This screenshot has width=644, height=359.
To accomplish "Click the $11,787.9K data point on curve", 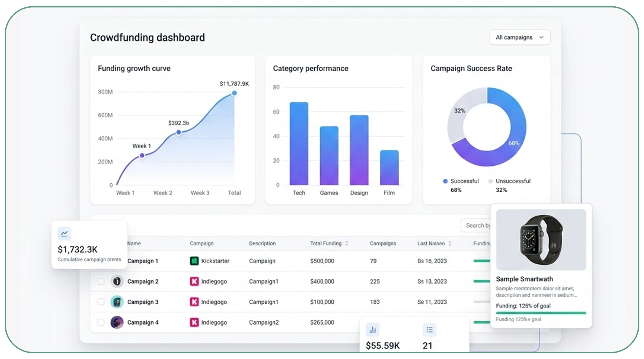I will [234, 93].
